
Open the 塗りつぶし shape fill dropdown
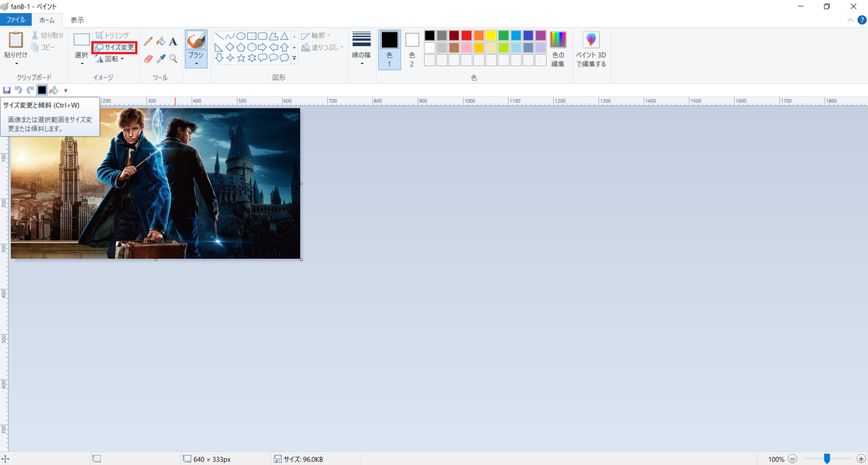click(x=321, y=47)
